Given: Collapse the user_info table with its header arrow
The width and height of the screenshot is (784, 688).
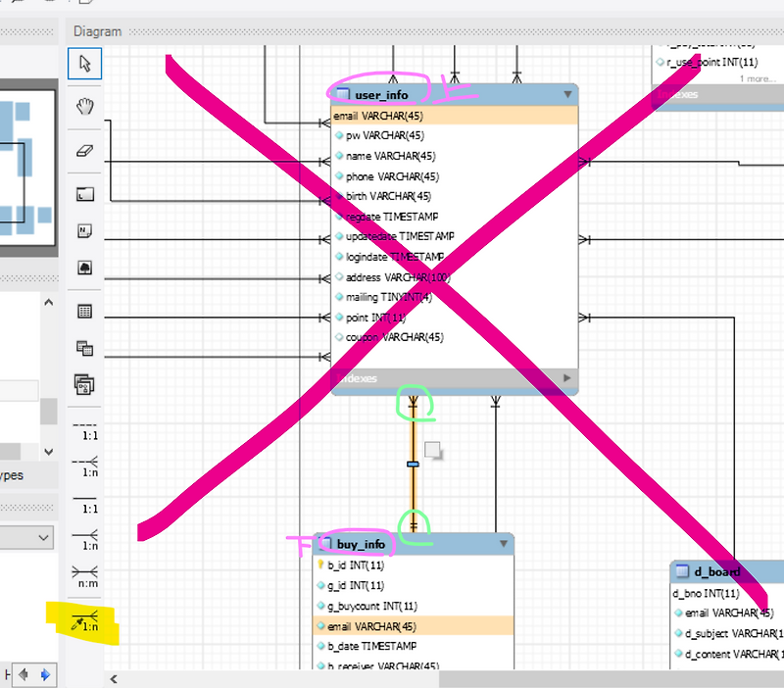Looking at the screenshot, I should (x=567, y=93).
